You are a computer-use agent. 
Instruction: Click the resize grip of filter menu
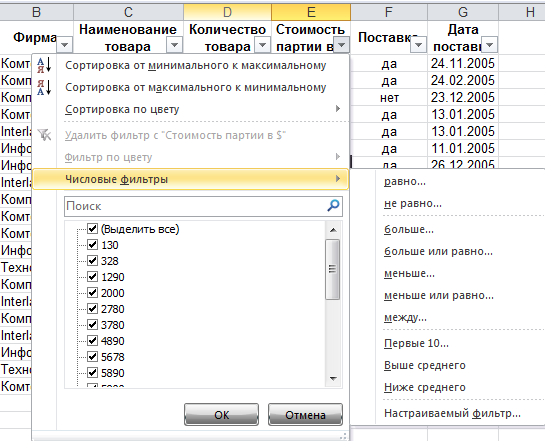tap(343, 436)
